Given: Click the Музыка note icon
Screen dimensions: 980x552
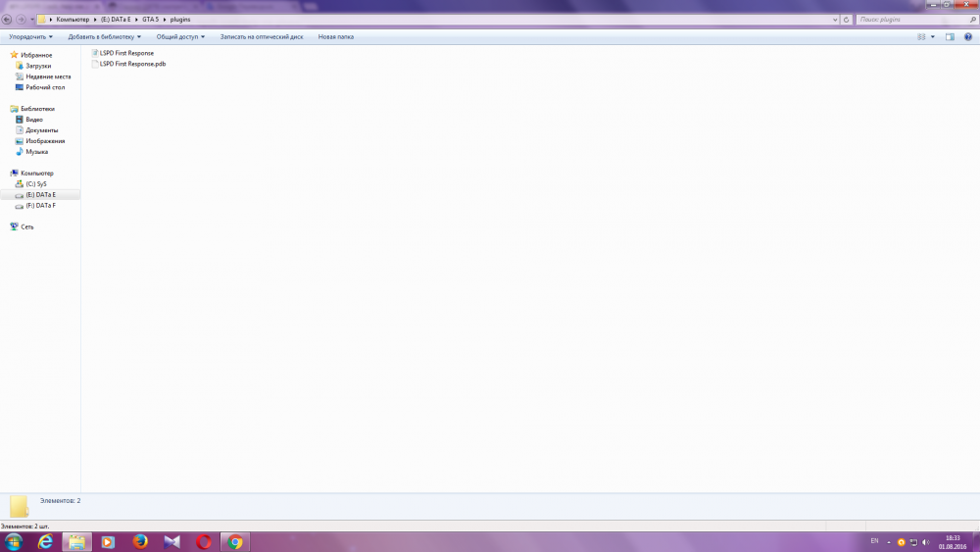Looking at the screenshot, I should [20, 152].
